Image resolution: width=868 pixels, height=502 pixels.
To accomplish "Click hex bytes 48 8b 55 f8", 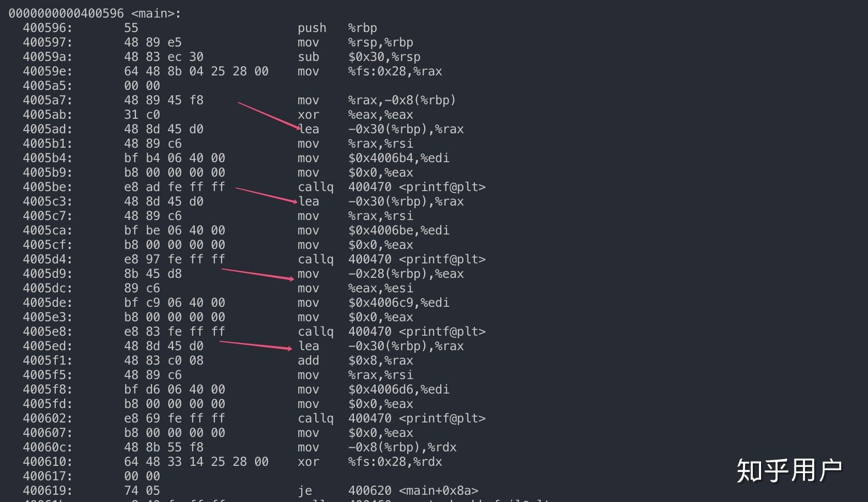I will coord(164,447).
